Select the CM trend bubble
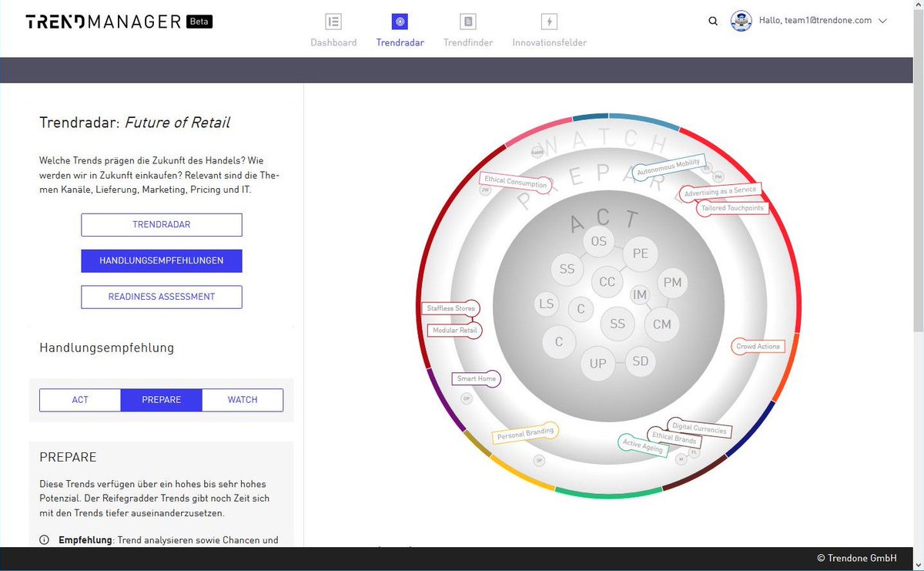 click(661, 324)
